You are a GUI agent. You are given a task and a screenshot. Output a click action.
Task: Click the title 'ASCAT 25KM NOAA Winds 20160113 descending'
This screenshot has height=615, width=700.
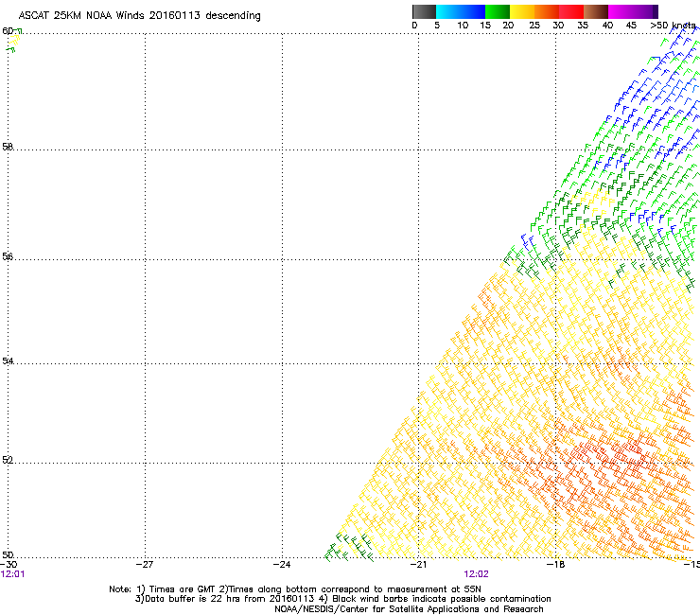(139, 16)
